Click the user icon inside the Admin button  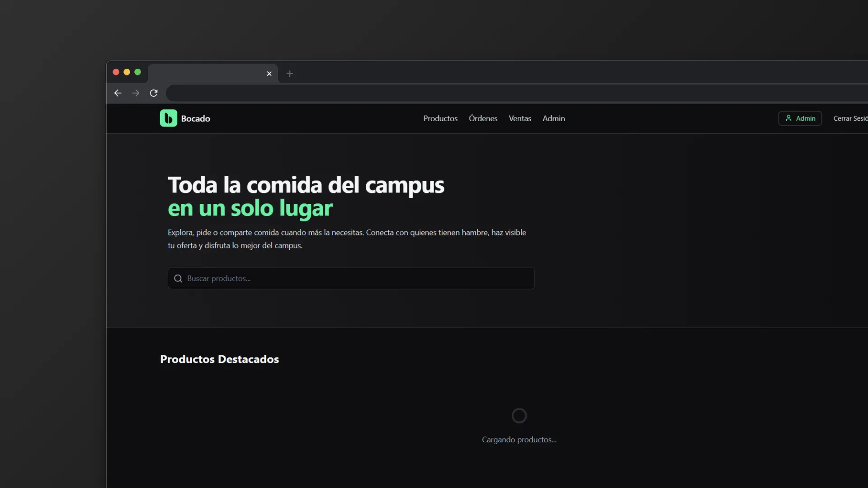[789, 118]
